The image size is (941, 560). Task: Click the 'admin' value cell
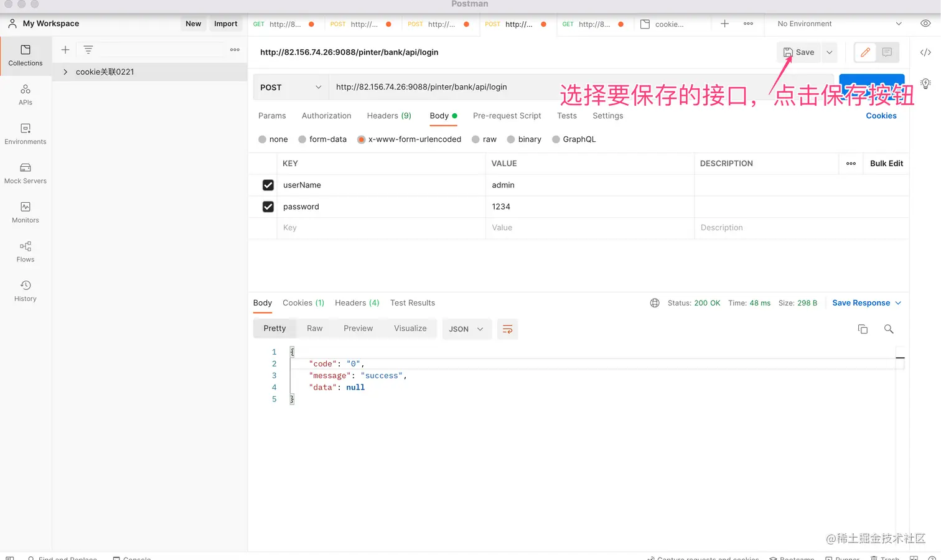pos(589,185)
